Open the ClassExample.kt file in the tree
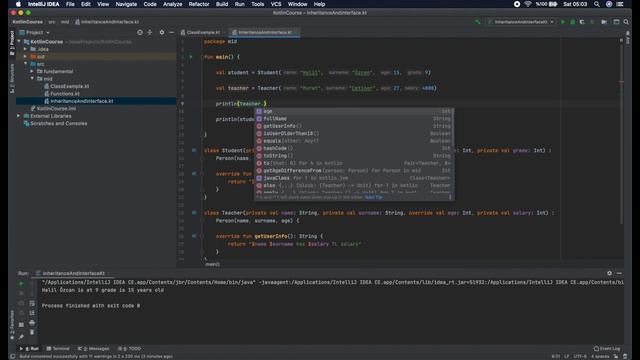640x360 pixels. click(69, 86)
